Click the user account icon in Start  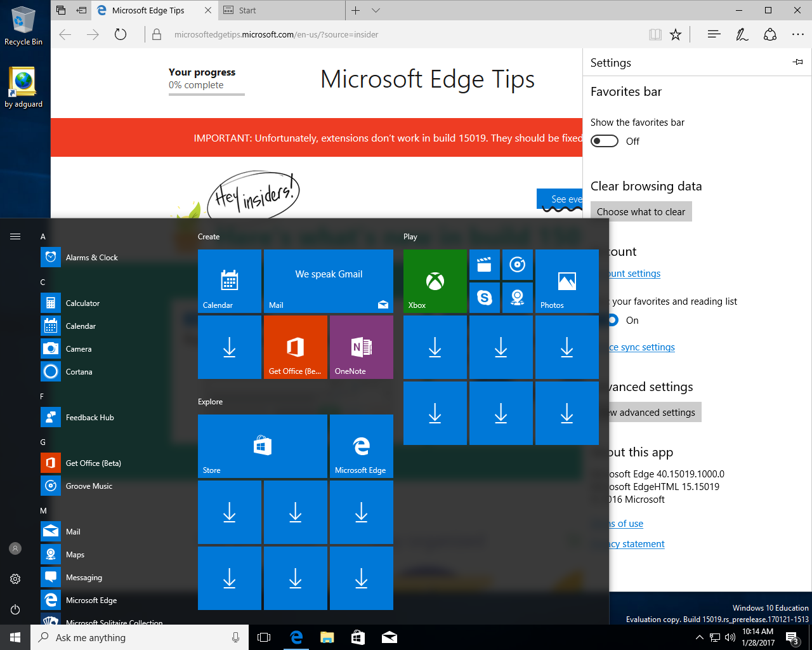click(x=15, y=548)
